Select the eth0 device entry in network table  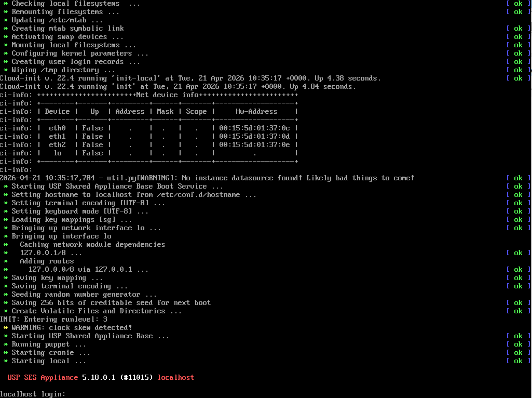pos(57,128)
